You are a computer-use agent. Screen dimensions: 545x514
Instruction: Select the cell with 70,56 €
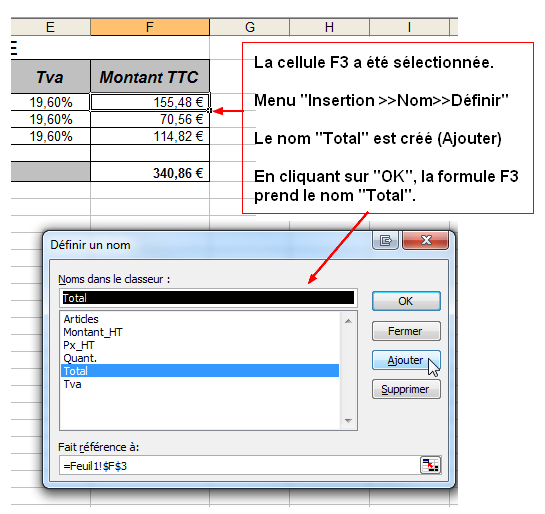click(x=150, y=119)
